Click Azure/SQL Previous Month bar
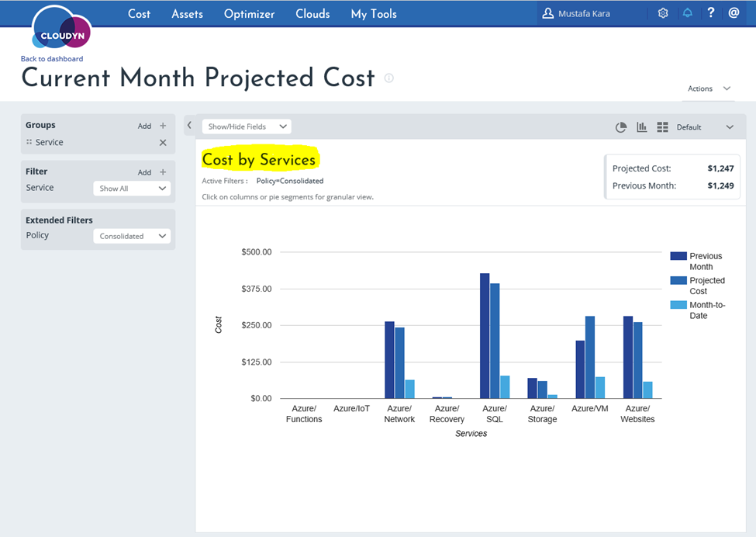The height and width of the screenshot is (537, 756). 485,336
